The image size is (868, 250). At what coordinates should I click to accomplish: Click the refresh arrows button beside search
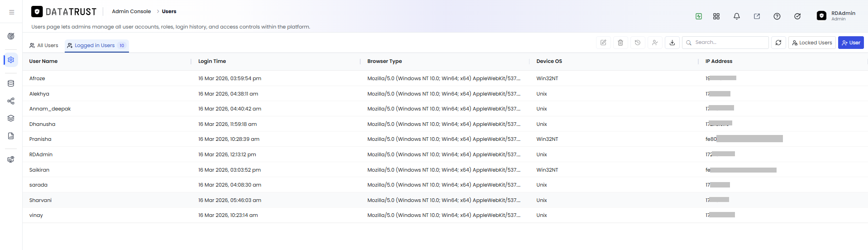click(778, 43)
